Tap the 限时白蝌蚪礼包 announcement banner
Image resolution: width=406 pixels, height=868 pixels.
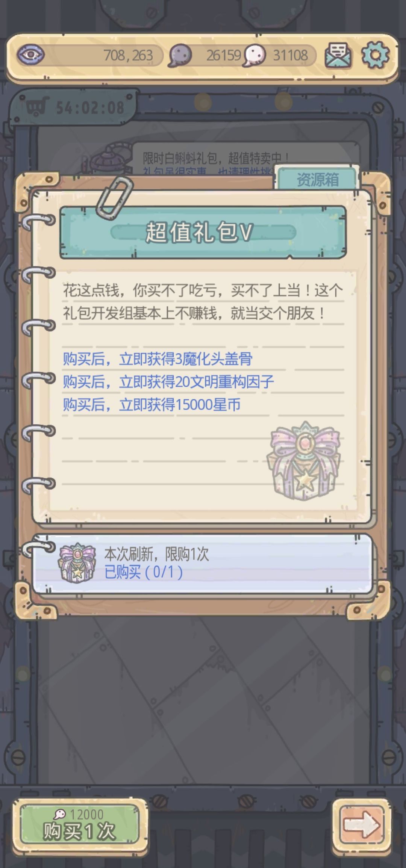pyautogui.click(x=216, y=158)
